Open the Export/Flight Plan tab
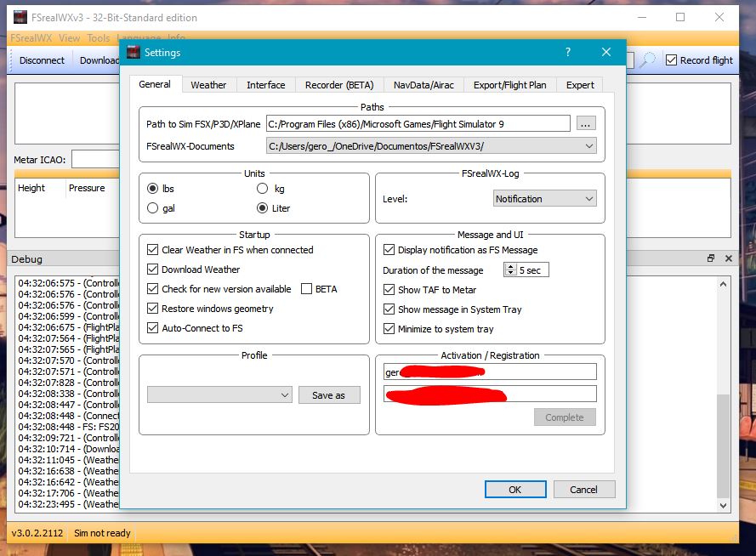This screenshot has height=556, width=756. point(509,85)
